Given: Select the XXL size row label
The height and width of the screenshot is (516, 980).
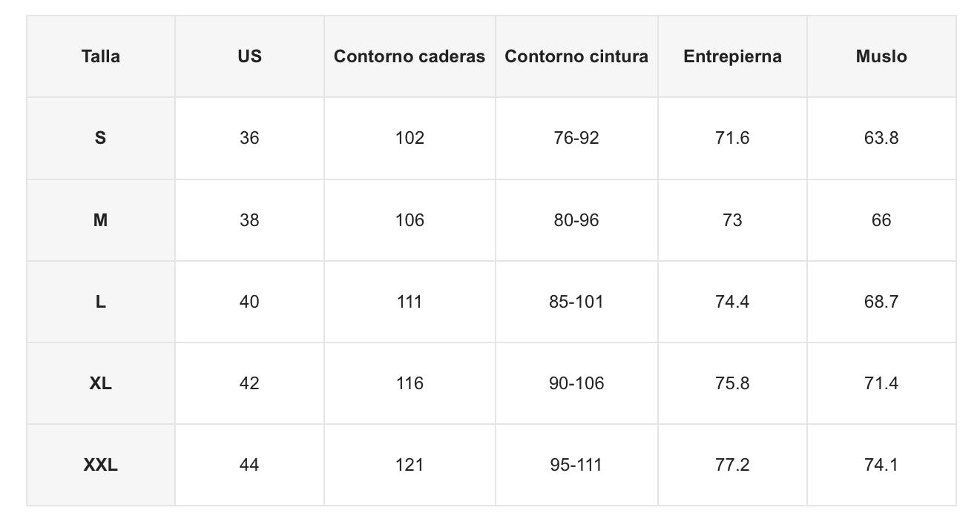Looking at the screenshot, I should click(x=101, y=465).
